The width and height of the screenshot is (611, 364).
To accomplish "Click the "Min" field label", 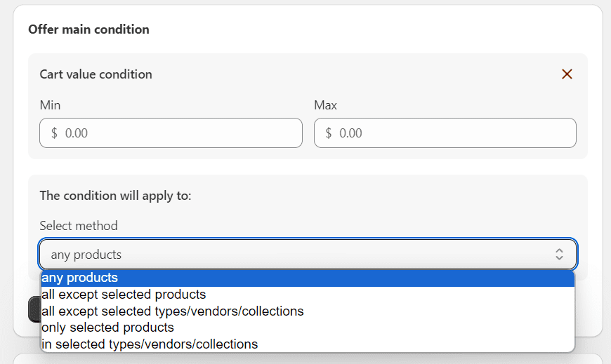I will click(50, 105).
